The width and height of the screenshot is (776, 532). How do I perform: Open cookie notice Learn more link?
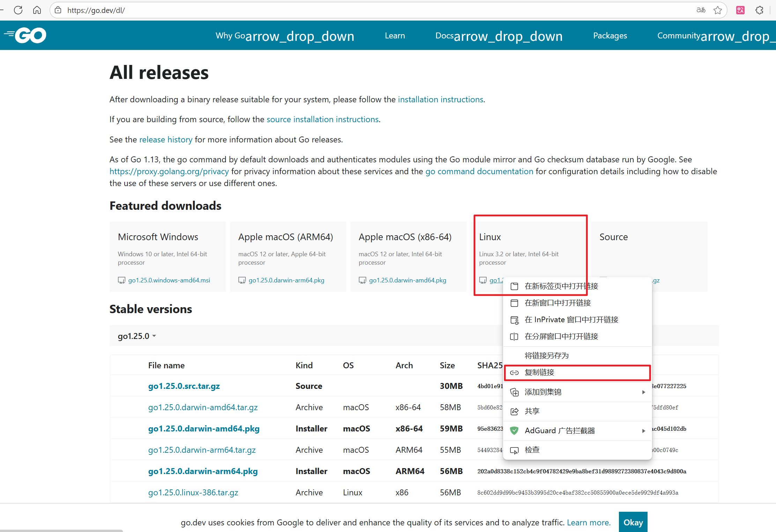click(x=589, y=523)
